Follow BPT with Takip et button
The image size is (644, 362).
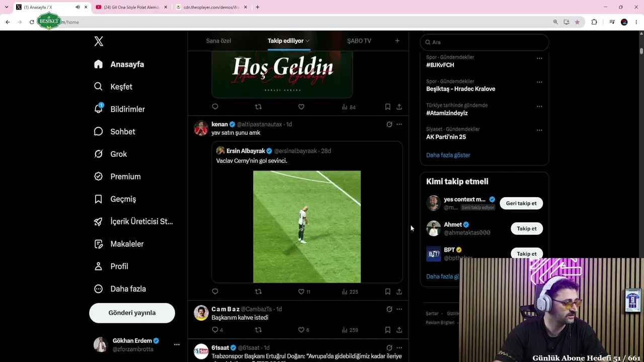(527, 254)
